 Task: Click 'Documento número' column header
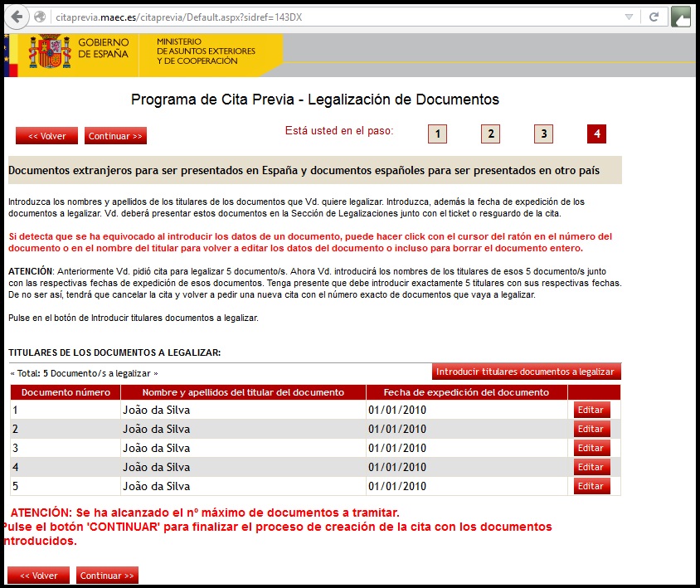pos(66,392)
